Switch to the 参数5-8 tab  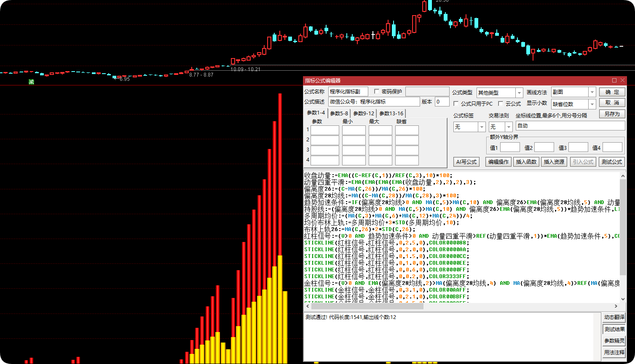[339, 114]
